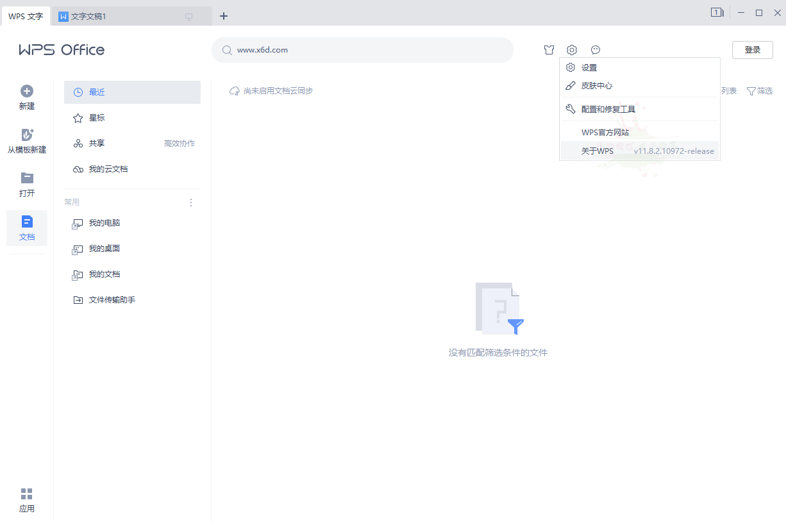Click the settings gear icon
Viewport: 786px width, 532px height.
[x=572, y=49]
